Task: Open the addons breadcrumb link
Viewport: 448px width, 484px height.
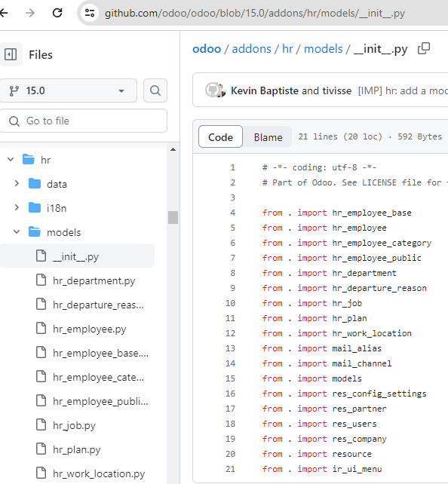Action: tap(251, 49)
